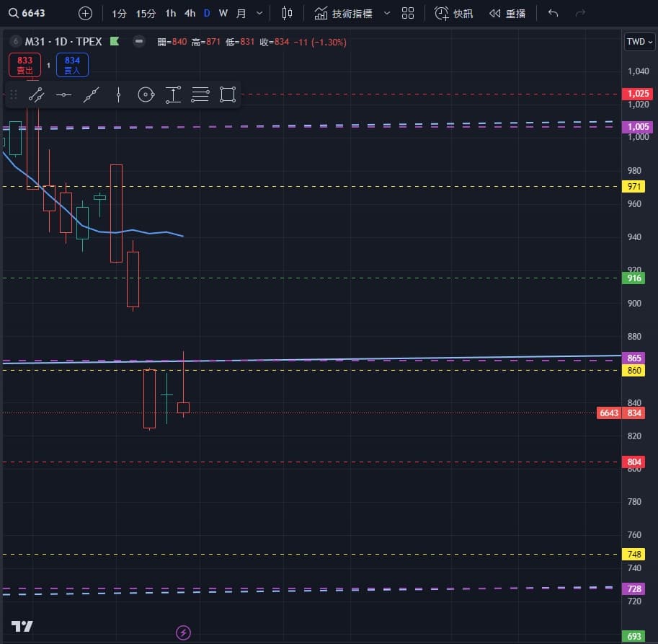Viewport: 658px width, 644px height.
Task: Click the add symbol plus icon
Action: [x=85, y=13]
